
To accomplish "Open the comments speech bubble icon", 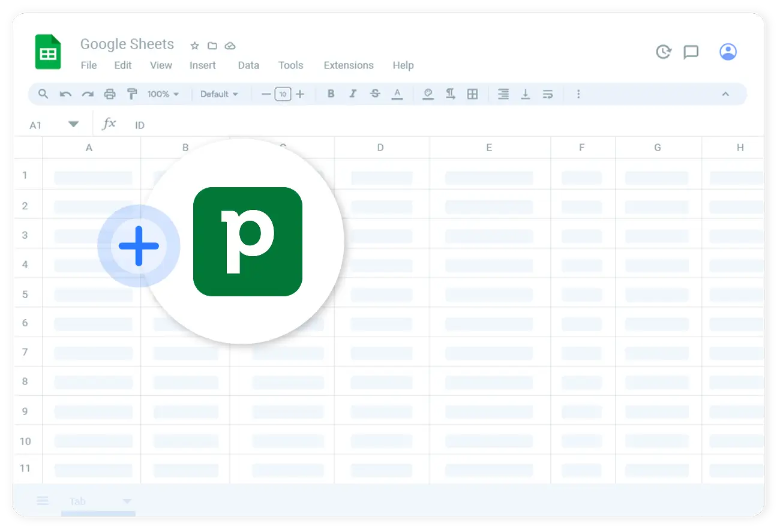I will click(x=691, y=52).
